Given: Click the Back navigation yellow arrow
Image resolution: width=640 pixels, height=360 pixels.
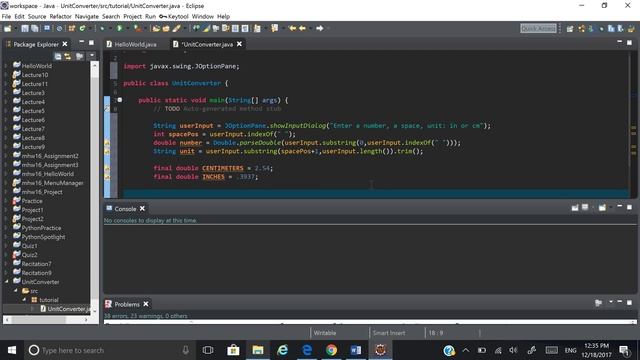Looking at the screenshot, I should (302, 28).
